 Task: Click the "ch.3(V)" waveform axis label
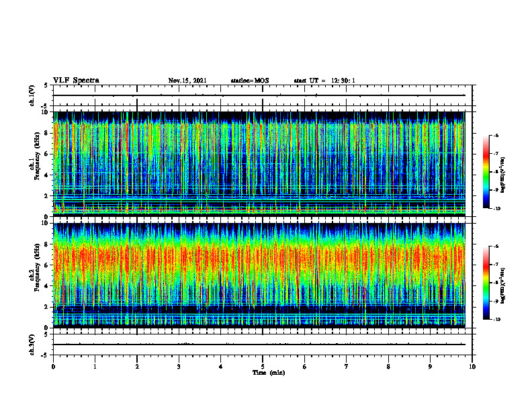32,345
